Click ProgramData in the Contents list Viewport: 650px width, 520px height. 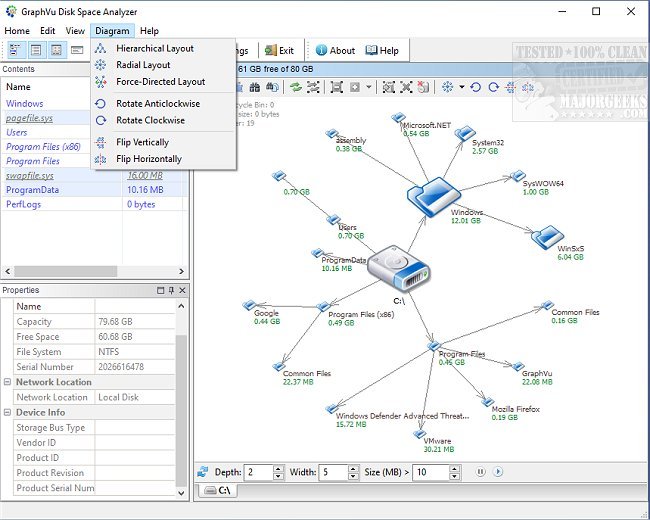[32, 190]
